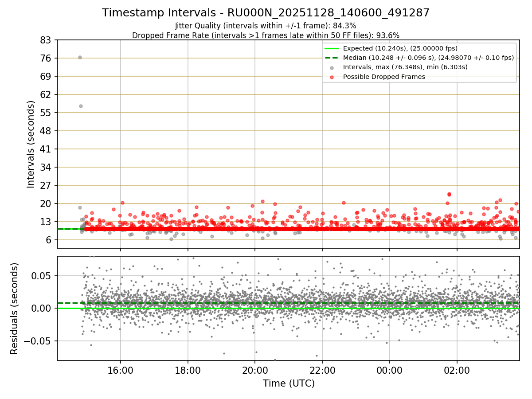Click the 'Expected (10.240s), (25.00000 fps)' legend entry
This screenshot has height=399, width=532.
point(400,48)
